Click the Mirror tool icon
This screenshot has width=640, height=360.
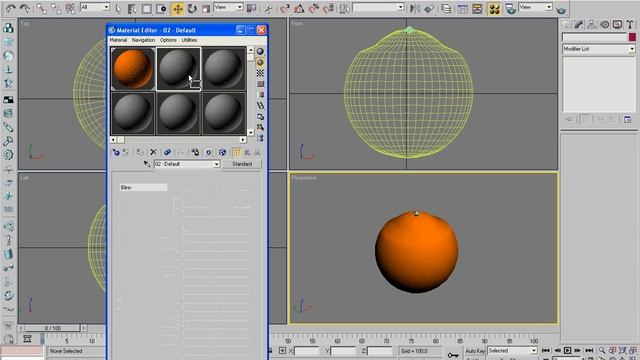click(415, 8)
